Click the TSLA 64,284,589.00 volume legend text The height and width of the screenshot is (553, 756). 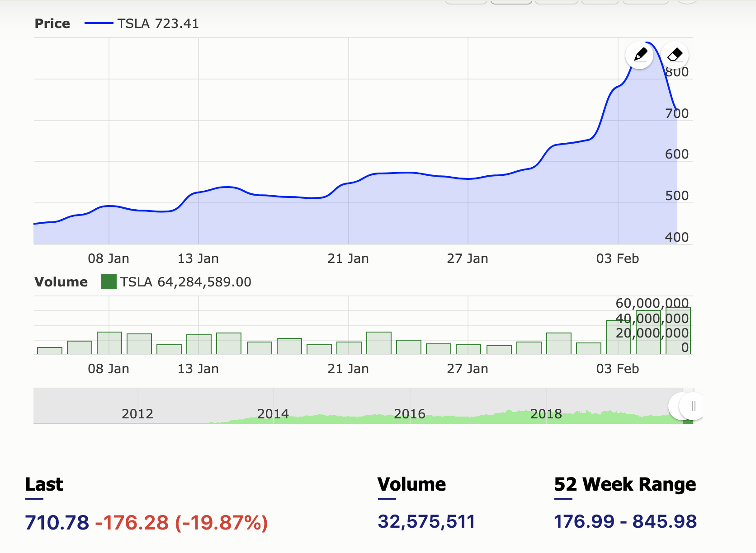[185, 282]
